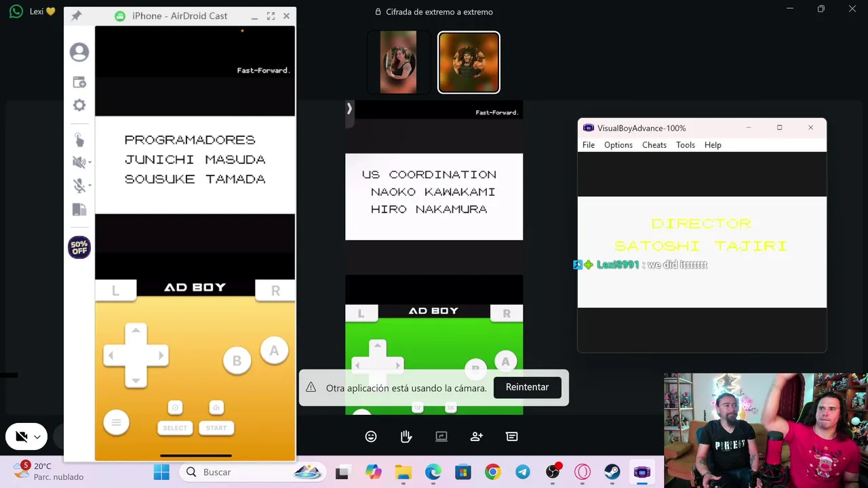Open the Tools menu in VisualBoyAdvance

click(x=686, y=145)
